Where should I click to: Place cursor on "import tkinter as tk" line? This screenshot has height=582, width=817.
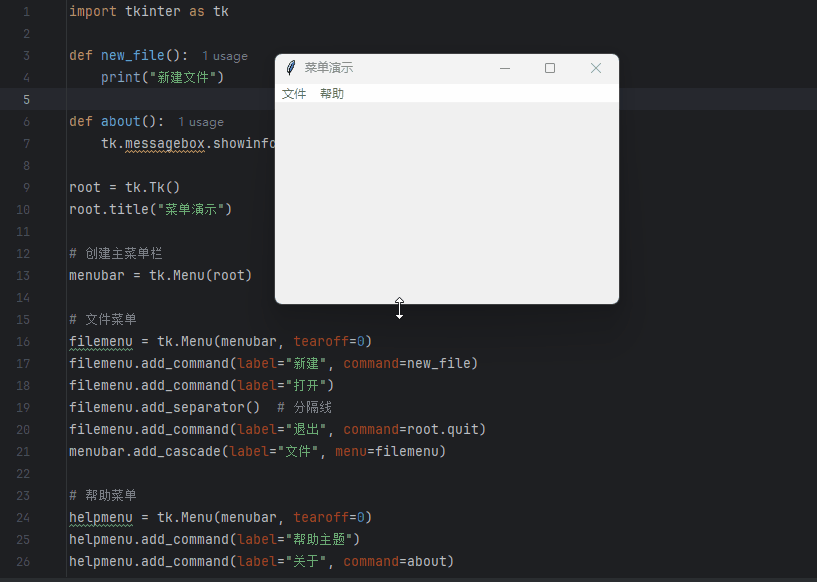click(x=149, y=11)
